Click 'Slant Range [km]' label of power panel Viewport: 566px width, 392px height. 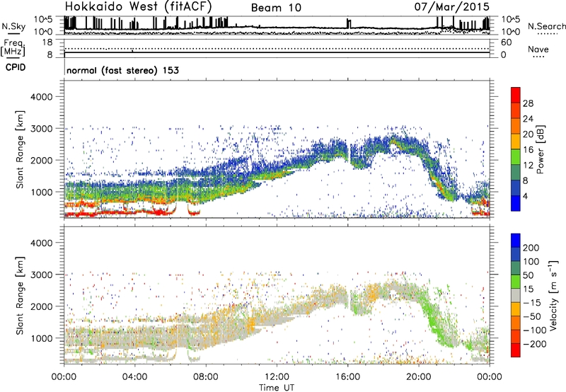20,149
